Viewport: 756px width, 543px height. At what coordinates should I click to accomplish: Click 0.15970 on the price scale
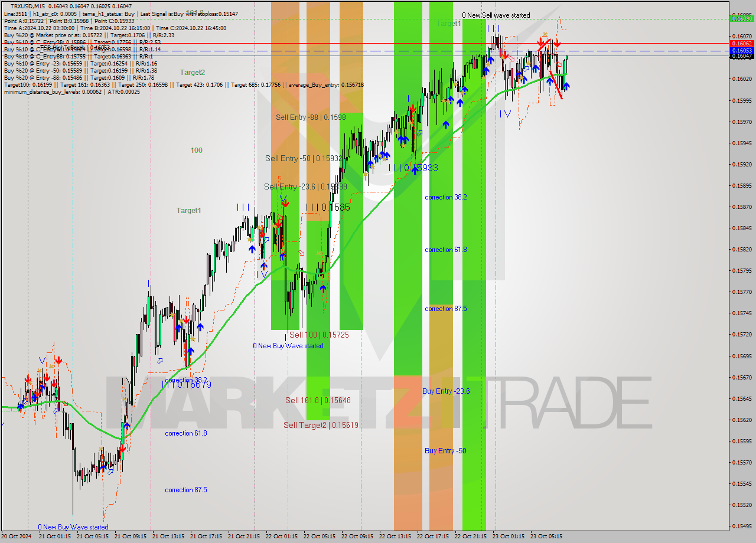[x=741, y=122]
